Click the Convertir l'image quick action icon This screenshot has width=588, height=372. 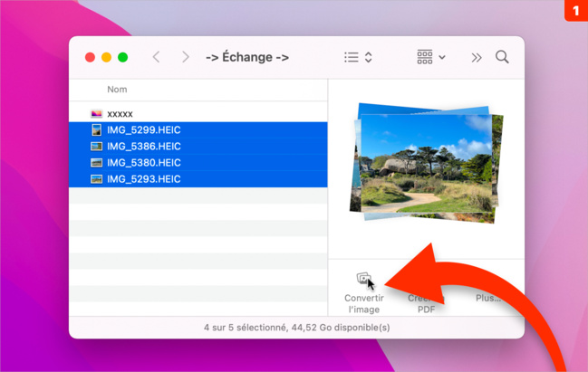tap(363, 280)
